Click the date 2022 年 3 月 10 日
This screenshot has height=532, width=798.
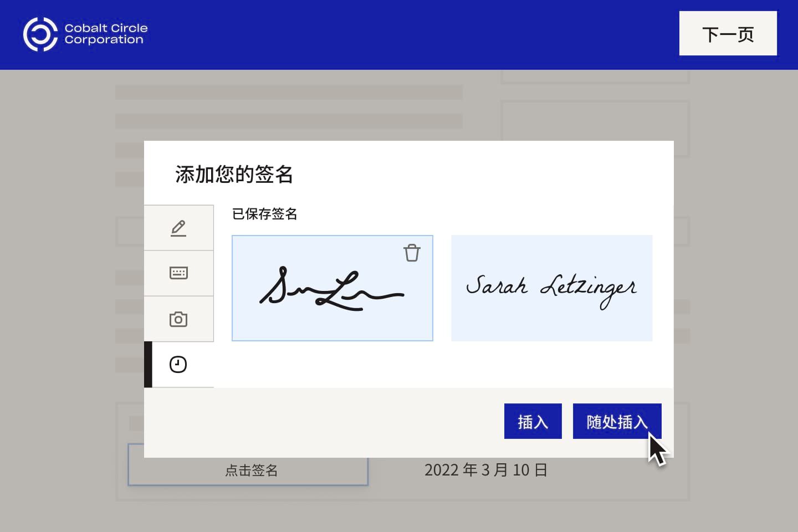486,470
